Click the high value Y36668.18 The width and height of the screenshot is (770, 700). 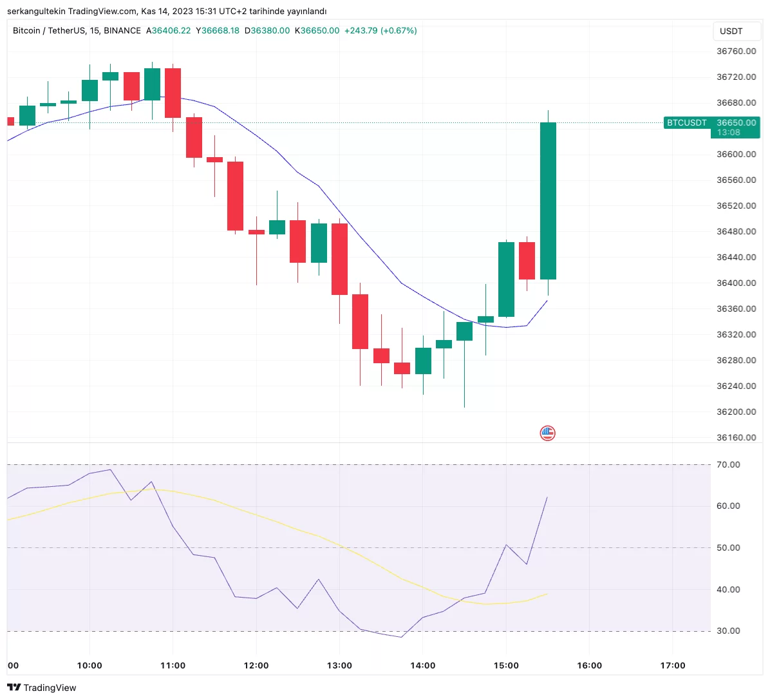(218, 31)
